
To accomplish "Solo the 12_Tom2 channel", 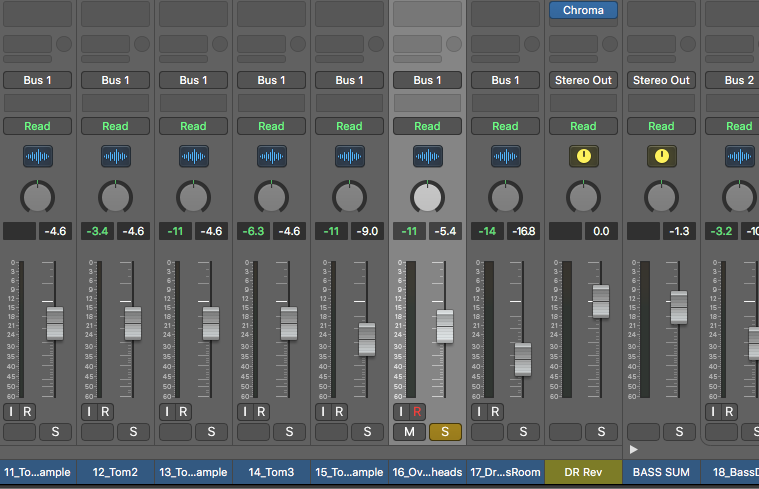I will (133, 431).
